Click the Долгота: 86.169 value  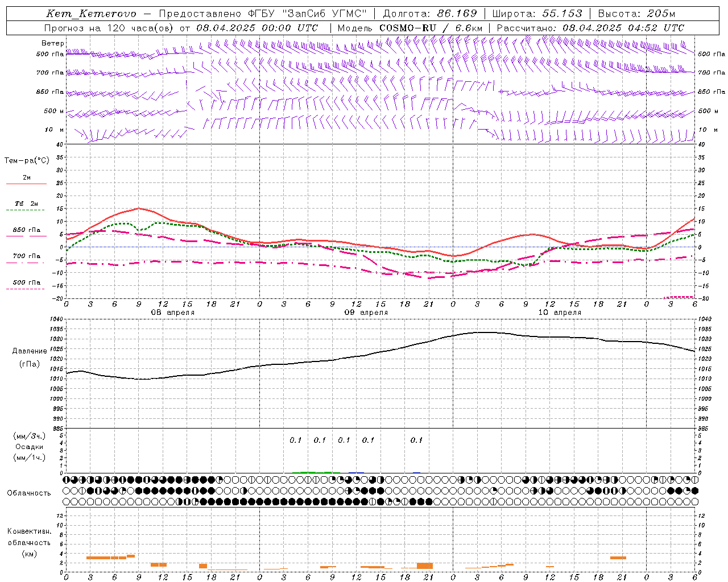point(430,14)
